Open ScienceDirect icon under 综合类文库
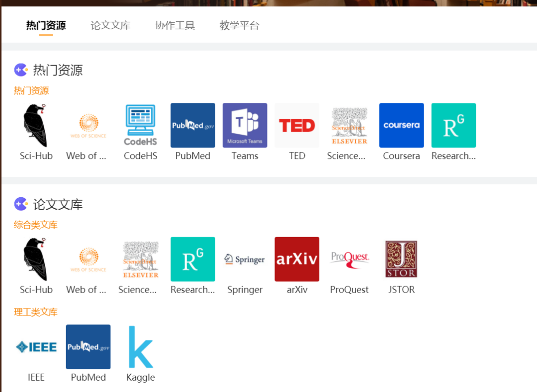This screenshot has height=392, width=537. (x=140, y=259)
